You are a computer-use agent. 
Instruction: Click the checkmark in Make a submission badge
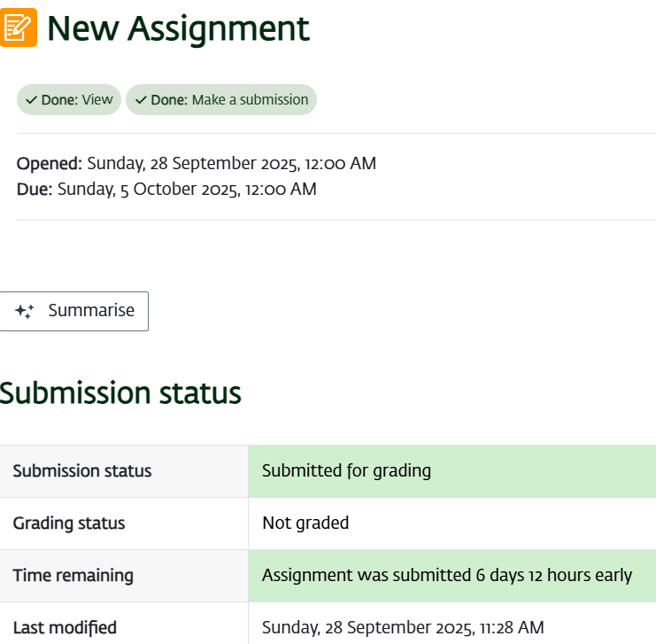[x=141, y=100]
